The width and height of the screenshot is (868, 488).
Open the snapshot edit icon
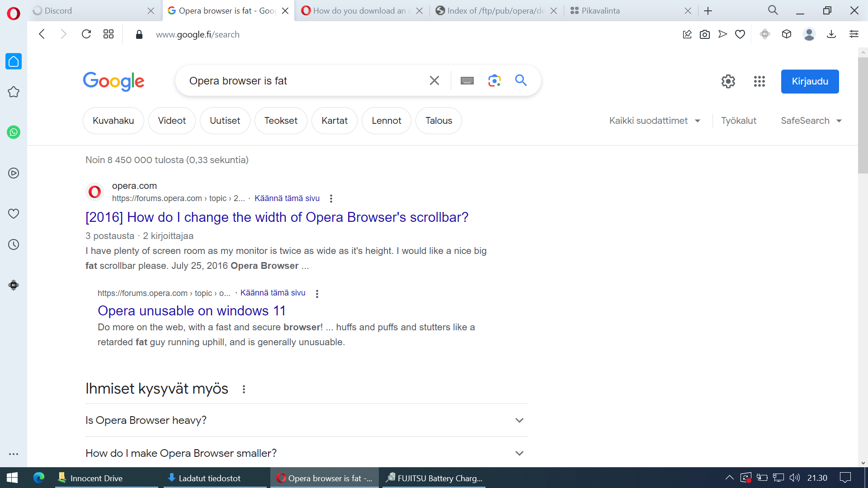coord(687,34)
